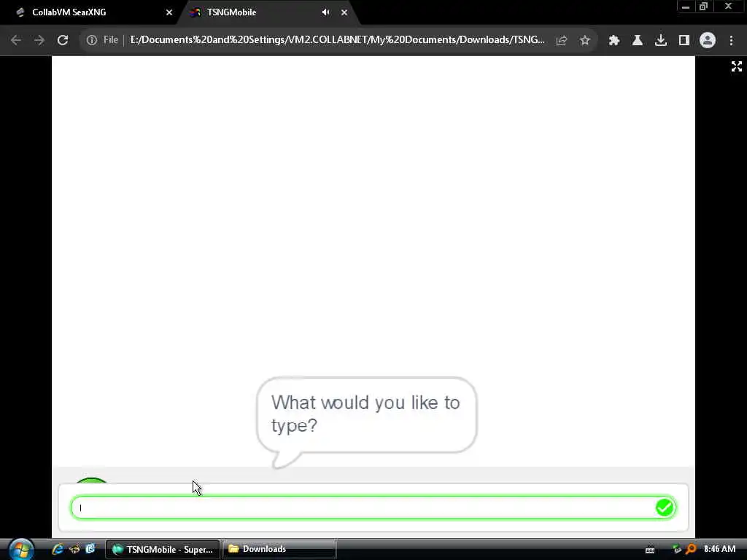Screen dimensions: 747x560
Task: Bookmark this page with the star
Action: coord(585,41)
